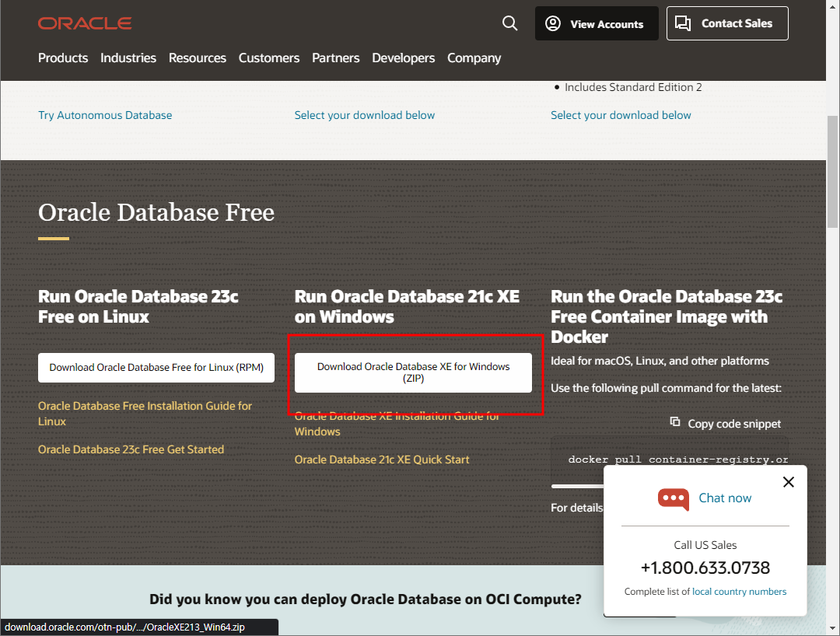Click the Contact Sales chat icon
This screenshot has width=840, height=636.
click(683, 23)
